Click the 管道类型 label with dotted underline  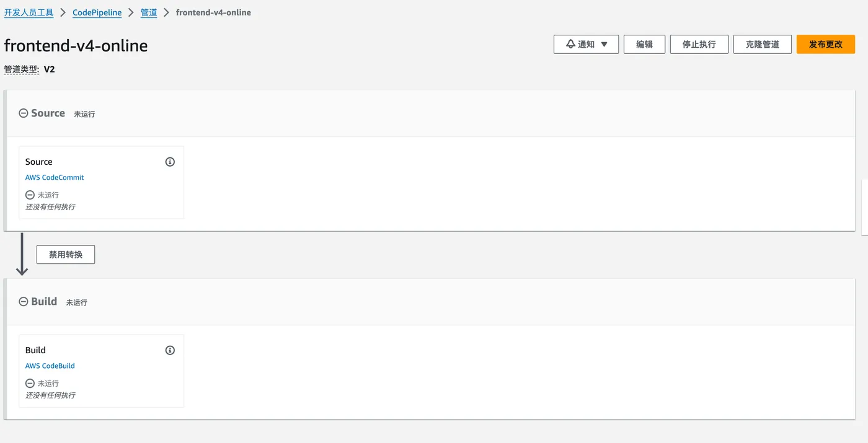click(21, 69)
